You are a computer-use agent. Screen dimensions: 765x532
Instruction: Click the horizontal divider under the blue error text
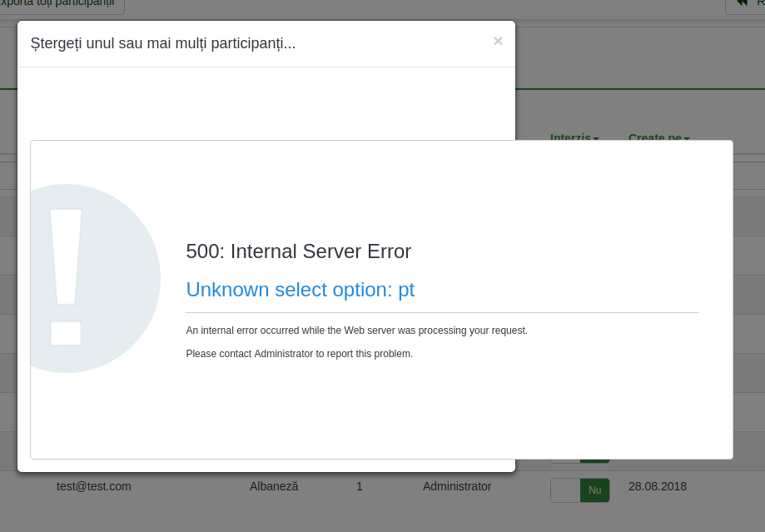point(442,313)
